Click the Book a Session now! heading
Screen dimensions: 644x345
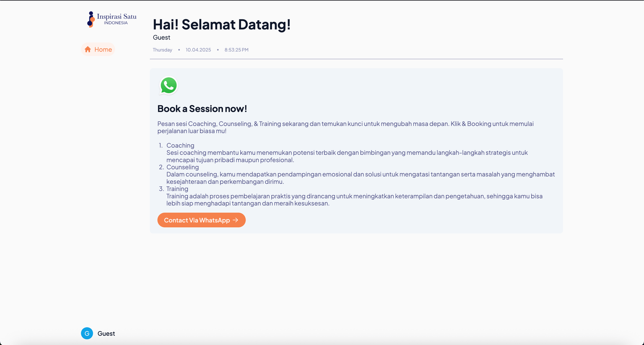point(202,109)
